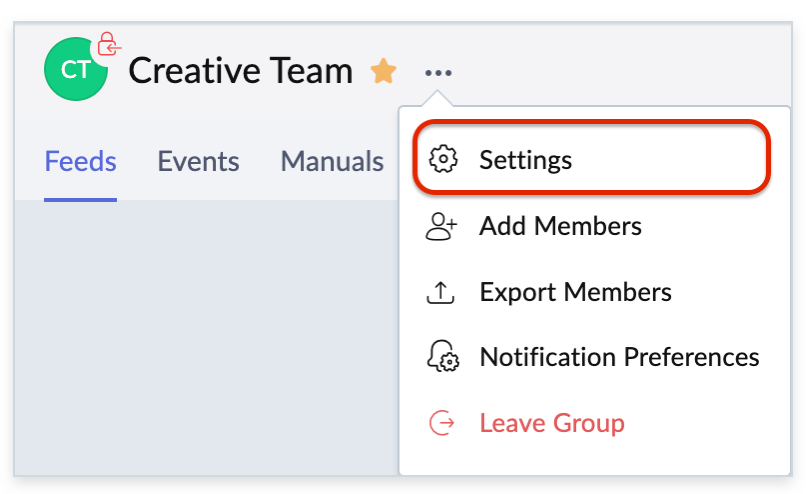Viewport: 810px width, 494px height.
Task: Click the red Leave Group exit icon
Action: pyautogui.click(x=442, y=423)
